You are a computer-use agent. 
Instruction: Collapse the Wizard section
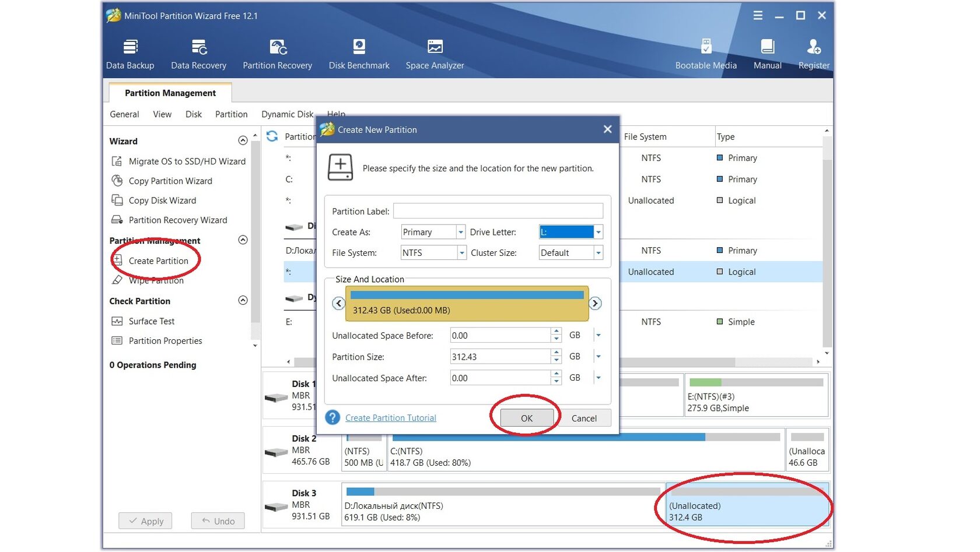pyautogui.click(x=243, y=140)
